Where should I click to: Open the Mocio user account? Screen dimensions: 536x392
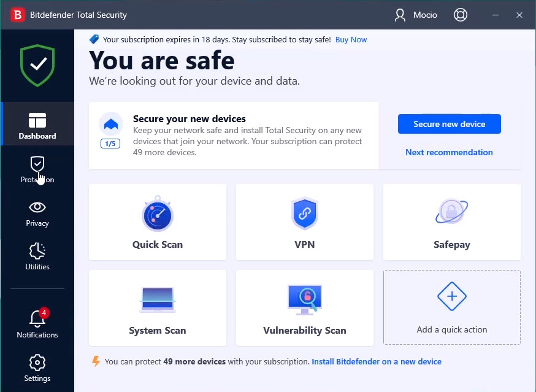click(x=416, y=15)
